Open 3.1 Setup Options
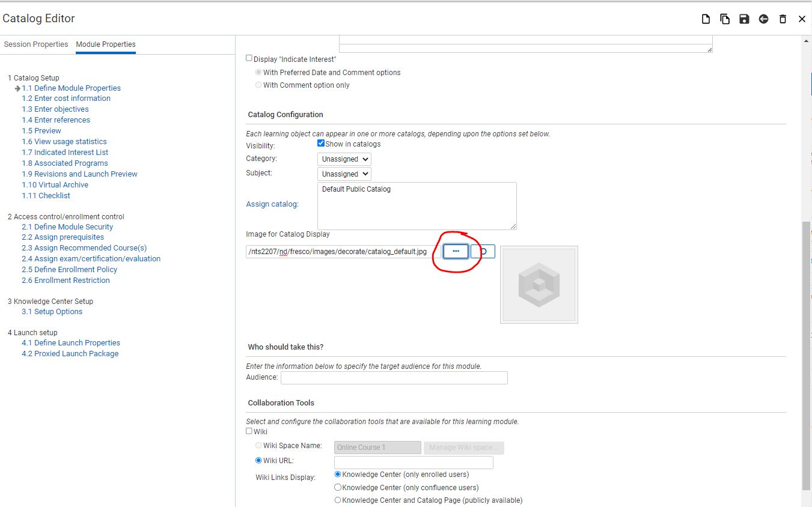This screenshot has width=812, height=507. point(52,312)
